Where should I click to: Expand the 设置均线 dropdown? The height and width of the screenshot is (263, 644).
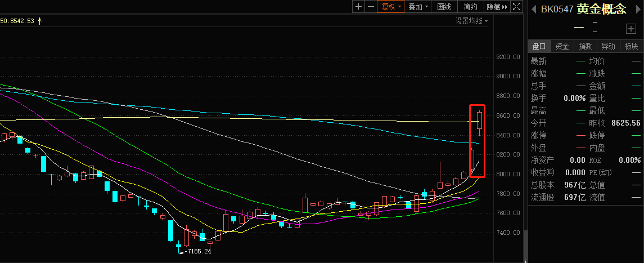pyautogui.click(x=471, y=21)
